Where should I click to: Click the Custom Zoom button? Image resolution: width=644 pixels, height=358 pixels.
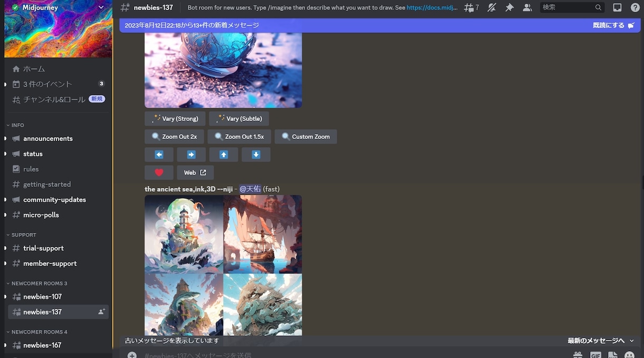coord(306,137)
